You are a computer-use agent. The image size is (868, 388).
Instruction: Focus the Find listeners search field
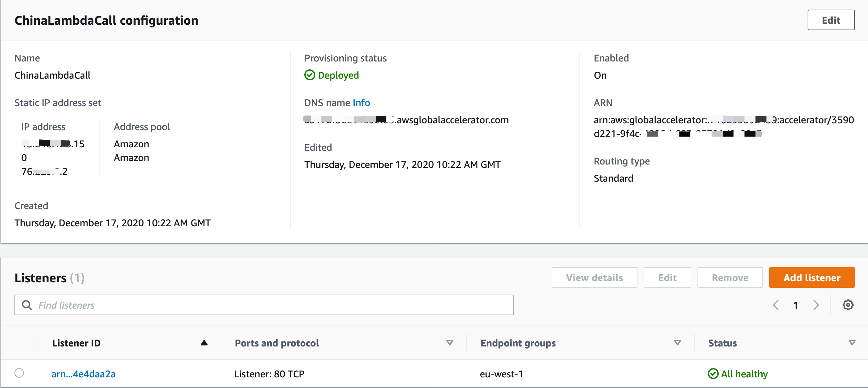(264, 305)
